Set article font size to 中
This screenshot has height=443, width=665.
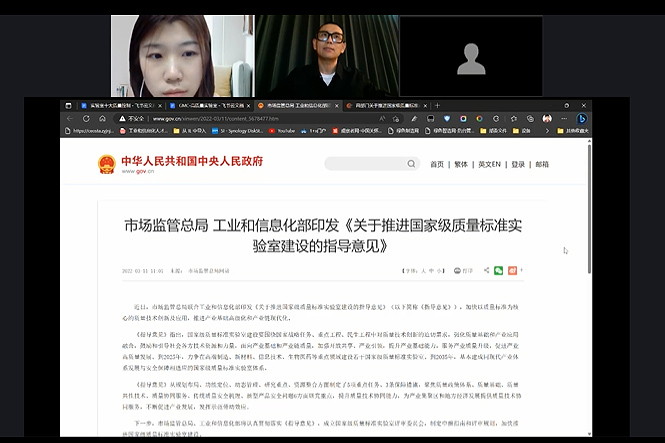[431, 270]
